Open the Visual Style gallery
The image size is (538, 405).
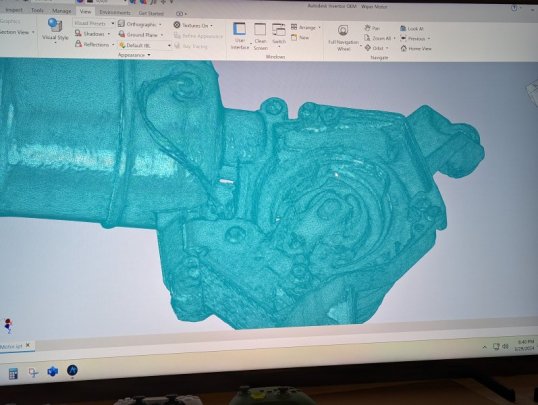pyautogui.click(x=55, y=31)
